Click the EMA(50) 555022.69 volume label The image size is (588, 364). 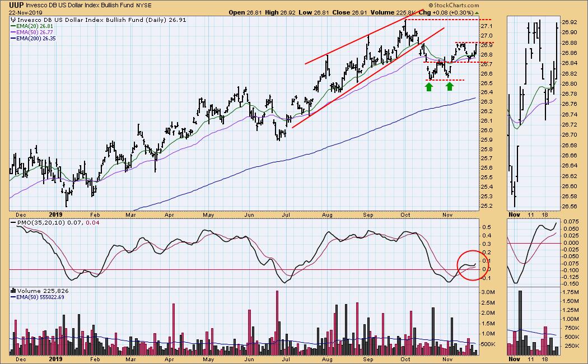40,297
